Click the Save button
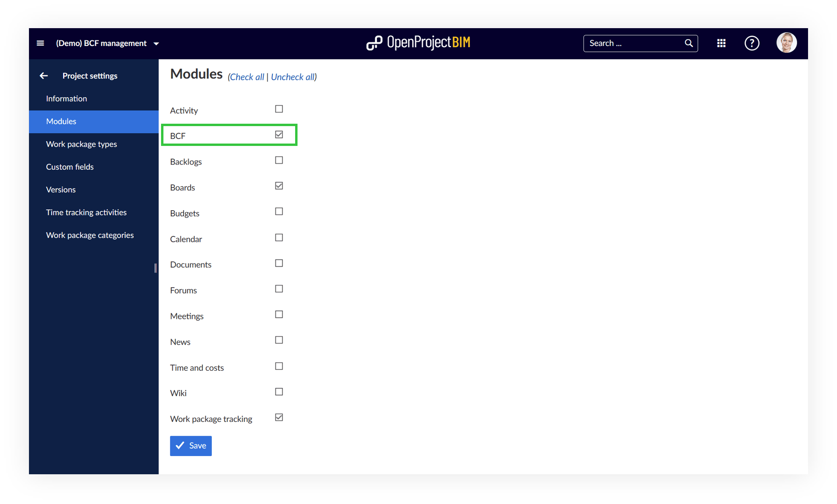 (191, 445)
